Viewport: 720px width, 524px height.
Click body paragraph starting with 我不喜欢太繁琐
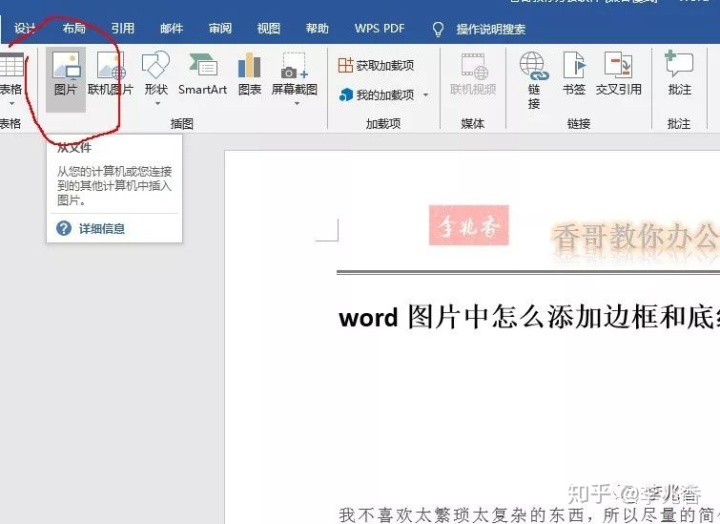click(529, 515)
